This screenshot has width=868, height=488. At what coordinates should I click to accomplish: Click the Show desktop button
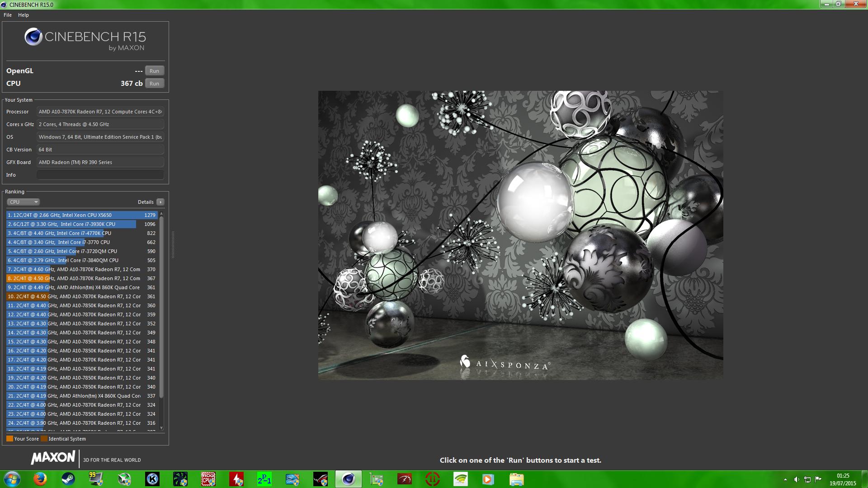click(864, 479)
